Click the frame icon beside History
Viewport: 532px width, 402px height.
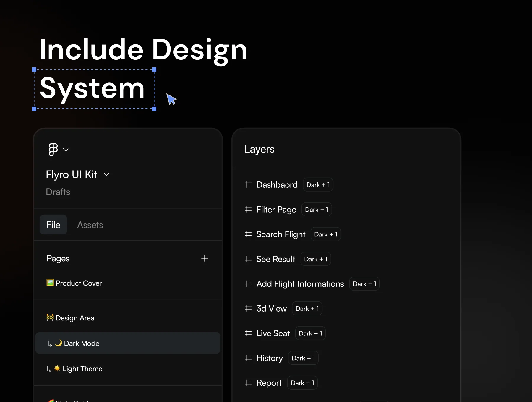[248, 358]
